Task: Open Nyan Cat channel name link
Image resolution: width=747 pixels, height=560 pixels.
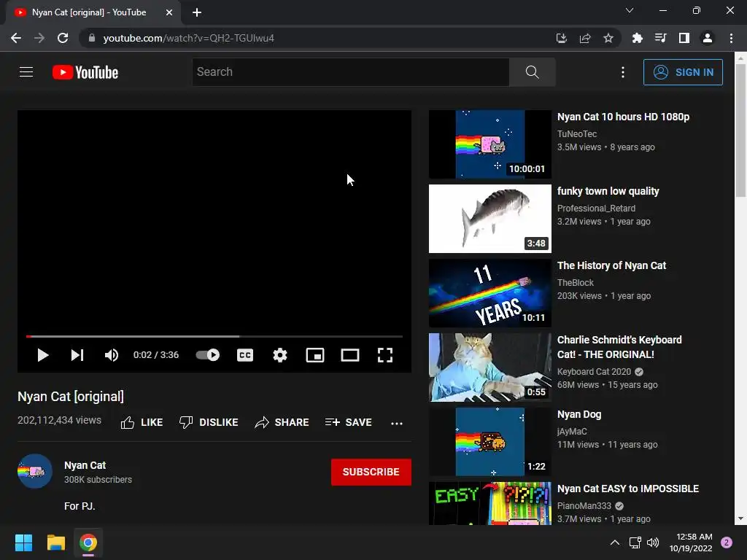Action: pyautogui.click(x=85, y=465)
